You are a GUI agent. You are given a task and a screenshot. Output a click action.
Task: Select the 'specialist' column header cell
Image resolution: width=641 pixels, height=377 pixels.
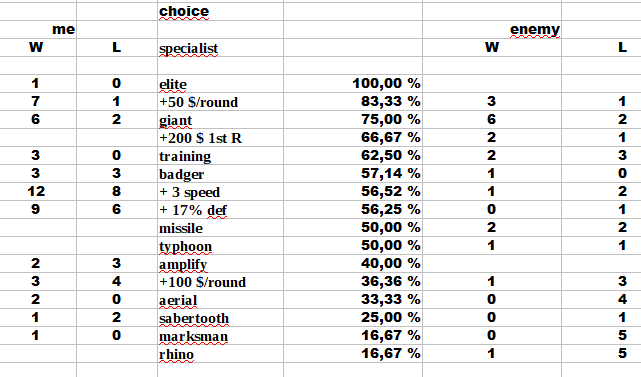[x=220, y=47]
